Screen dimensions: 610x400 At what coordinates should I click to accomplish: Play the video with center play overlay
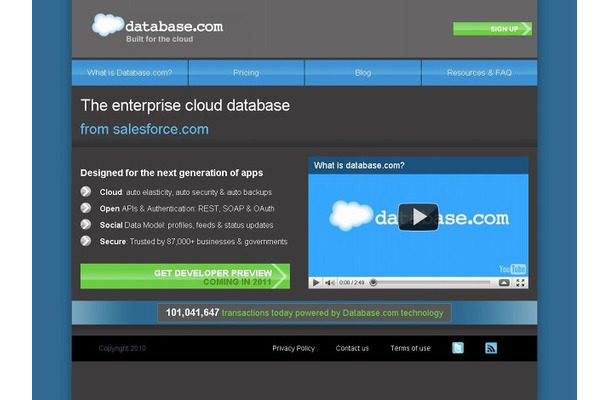coord(418,217)
